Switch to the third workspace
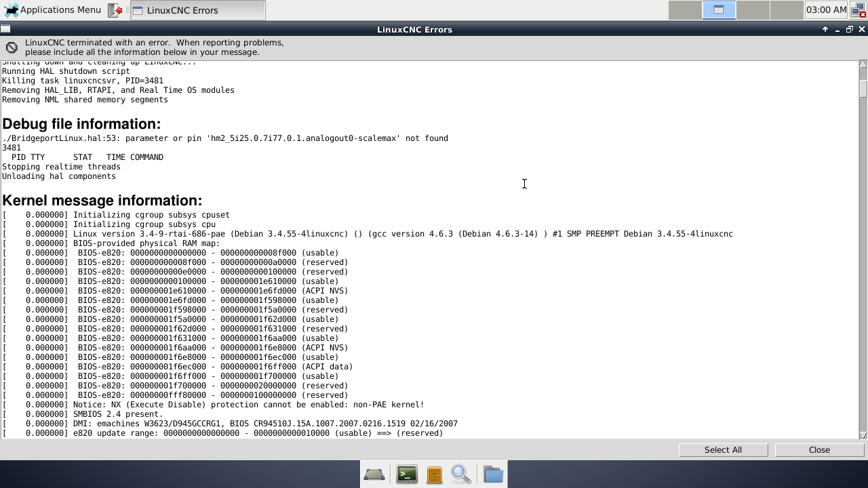This screenshot has width=868, height=488. pos(753,10)
